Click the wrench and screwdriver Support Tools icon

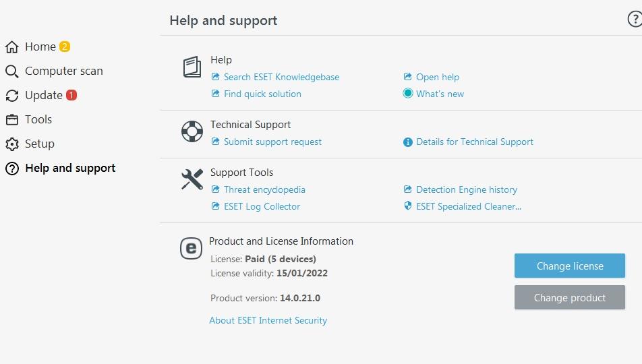[192, 179]
